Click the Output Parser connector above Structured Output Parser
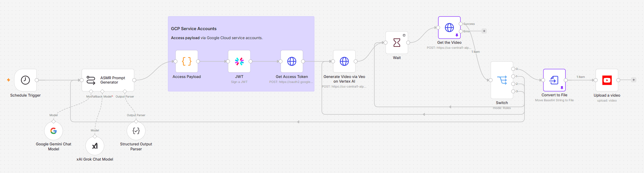Screen dimensions: 644x173 pos(136,121)
